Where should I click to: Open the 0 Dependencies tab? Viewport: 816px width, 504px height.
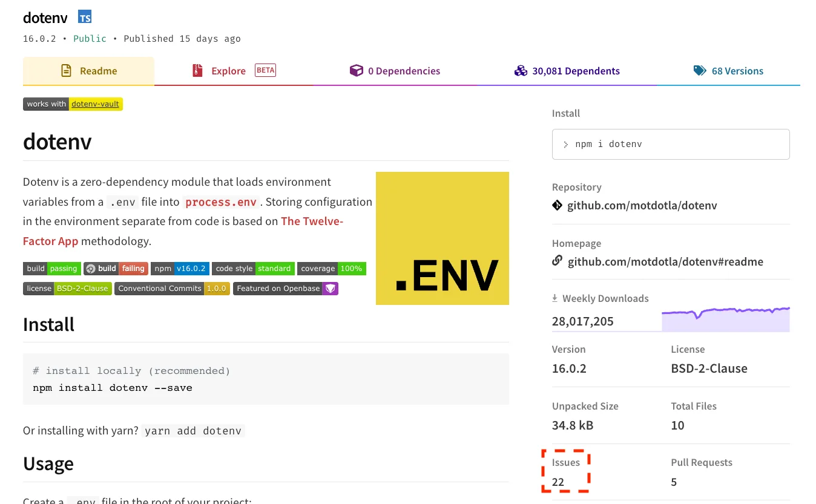coord(395,71)
